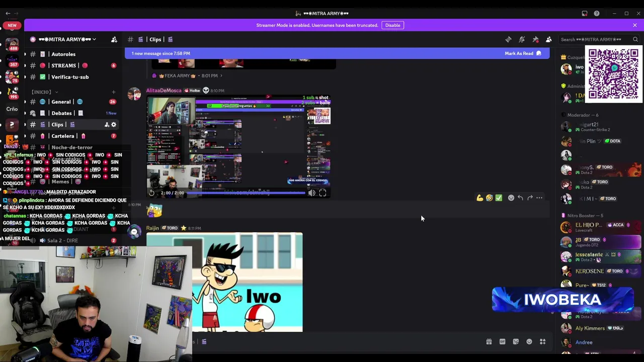React with green check mark emoji
Viewport: 644px width, 362px height.
499,198
